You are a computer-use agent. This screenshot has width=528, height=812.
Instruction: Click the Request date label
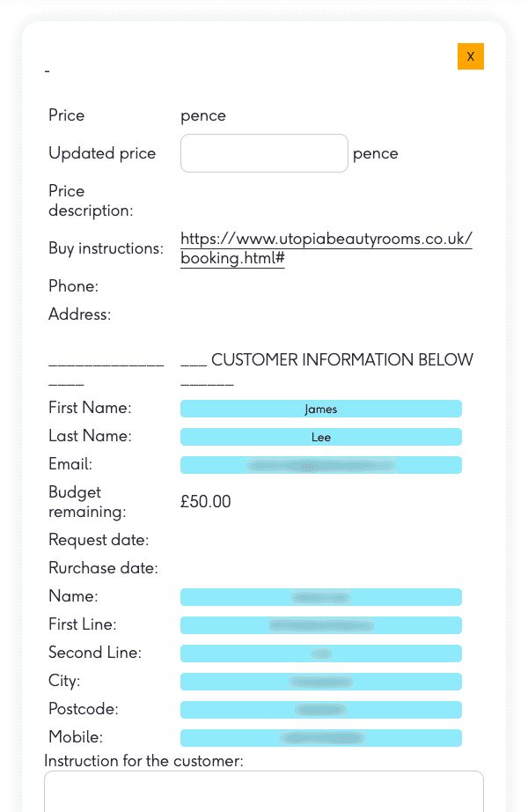click(99, 540)
